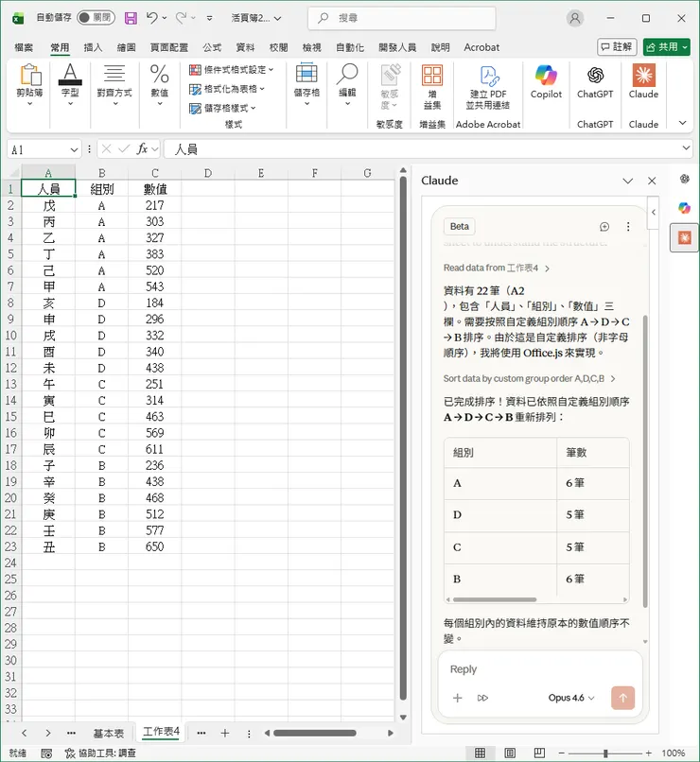Viewport: 700px width, 762px height.
Task: Open the 數值 number format group
Action: (160, 85)
